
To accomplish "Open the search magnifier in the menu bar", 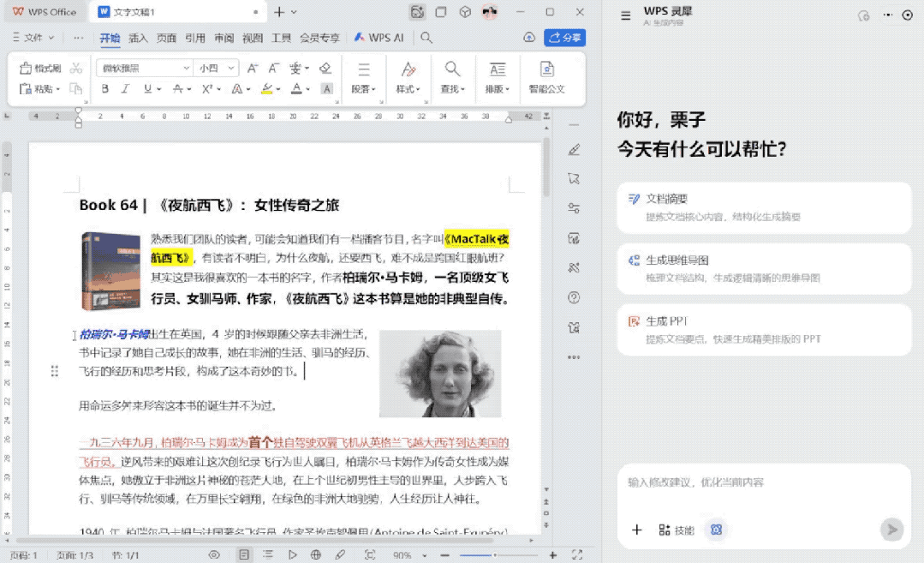I will (426, 38).
